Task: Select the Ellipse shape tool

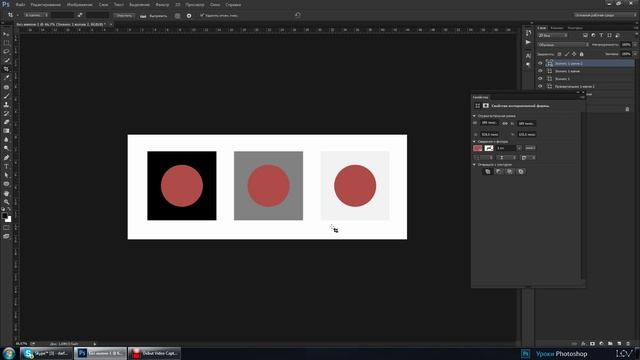Action: [6, 184]
